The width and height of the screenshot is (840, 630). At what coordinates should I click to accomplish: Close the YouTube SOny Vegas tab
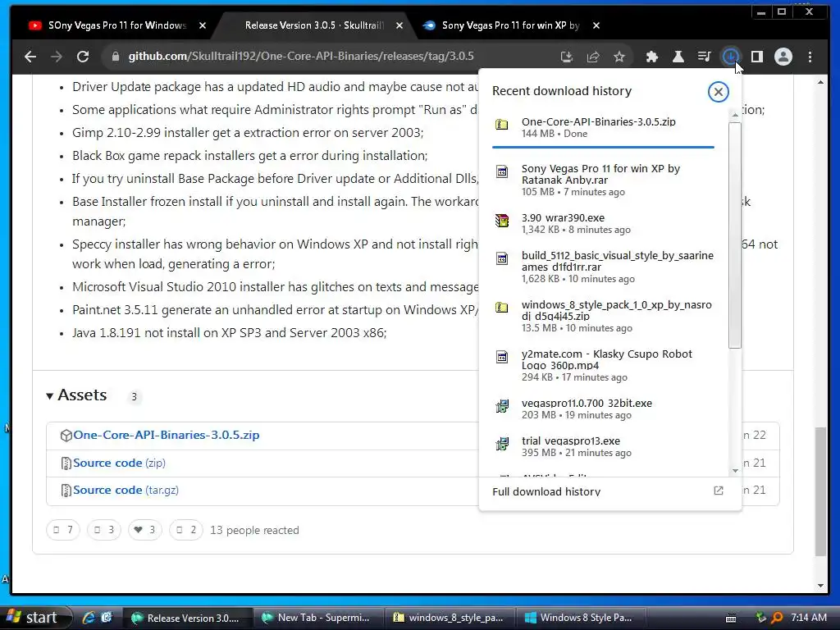(203, 25)
